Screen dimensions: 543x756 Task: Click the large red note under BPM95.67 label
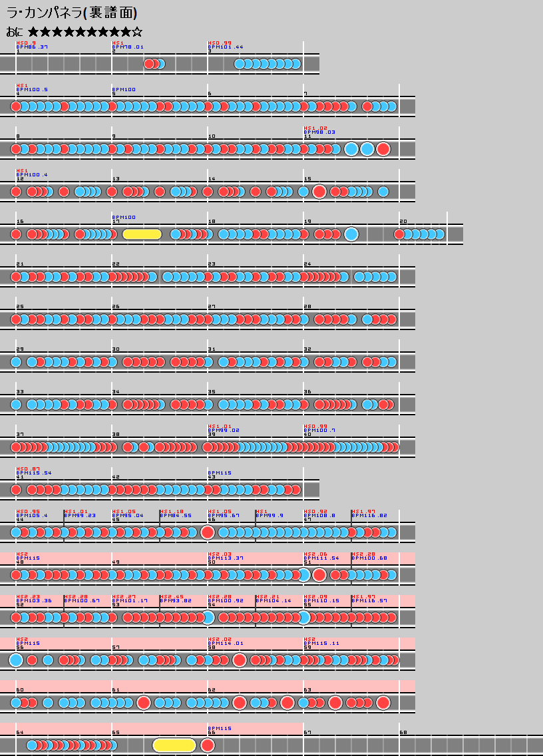click(208, 532)
